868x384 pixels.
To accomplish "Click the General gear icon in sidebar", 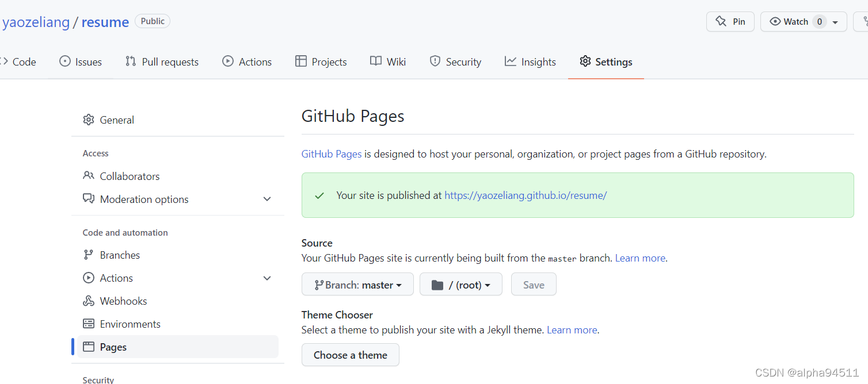I will click(89, 120).
